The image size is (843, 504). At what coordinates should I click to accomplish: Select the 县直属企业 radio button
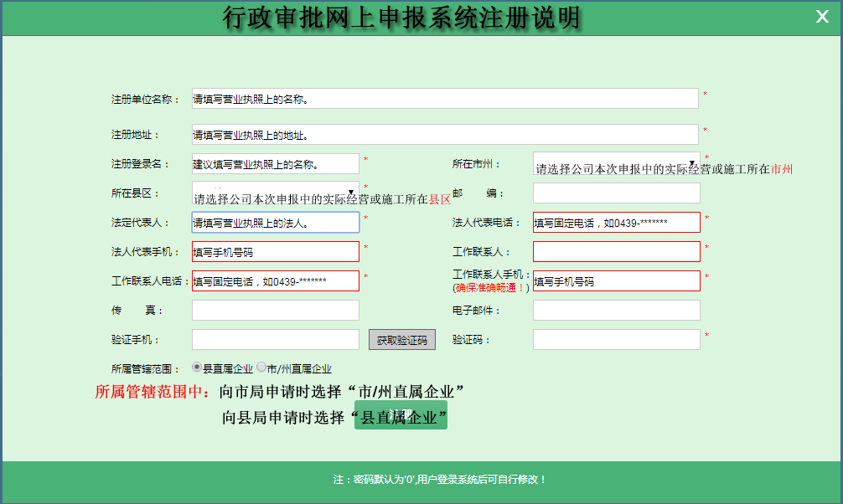[x=197, y=367]
